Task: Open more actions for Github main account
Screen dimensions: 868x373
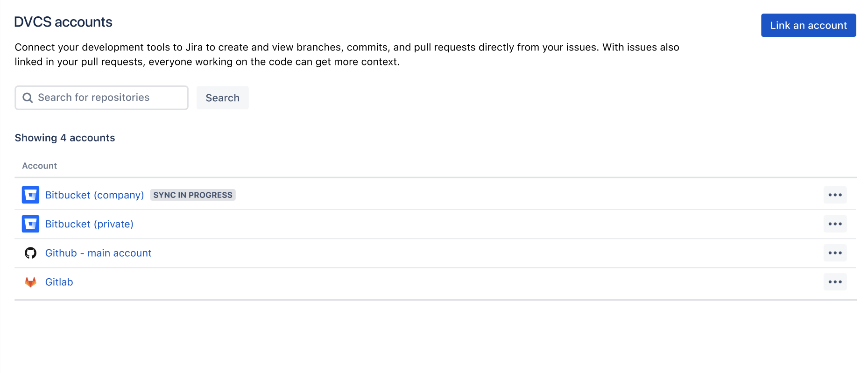Action: pyautogui.click(x=835, y=253)
